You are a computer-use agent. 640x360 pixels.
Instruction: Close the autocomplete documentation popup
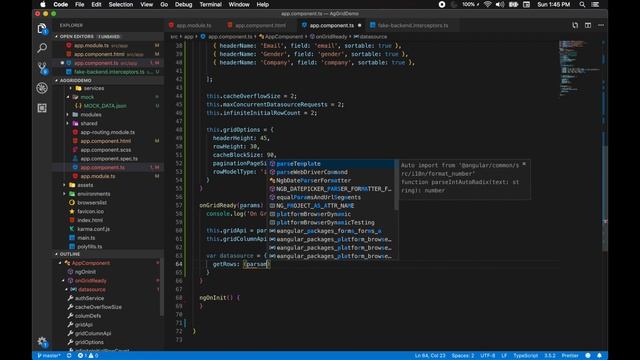tap(524, 164)
